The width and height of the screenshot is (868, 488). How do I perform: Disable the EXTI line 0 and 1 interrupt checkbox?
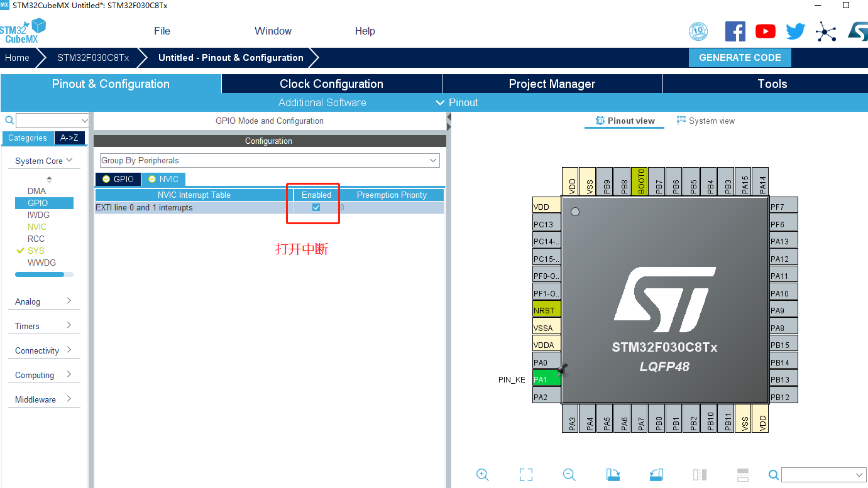[316, 207]
